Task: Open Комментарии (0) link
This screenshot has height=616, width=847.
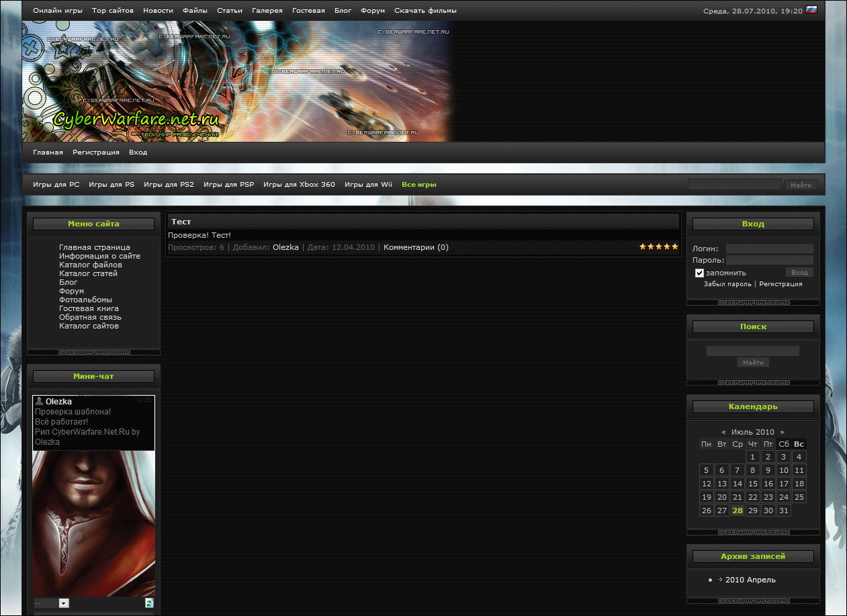Action: (x=416, y=247)
